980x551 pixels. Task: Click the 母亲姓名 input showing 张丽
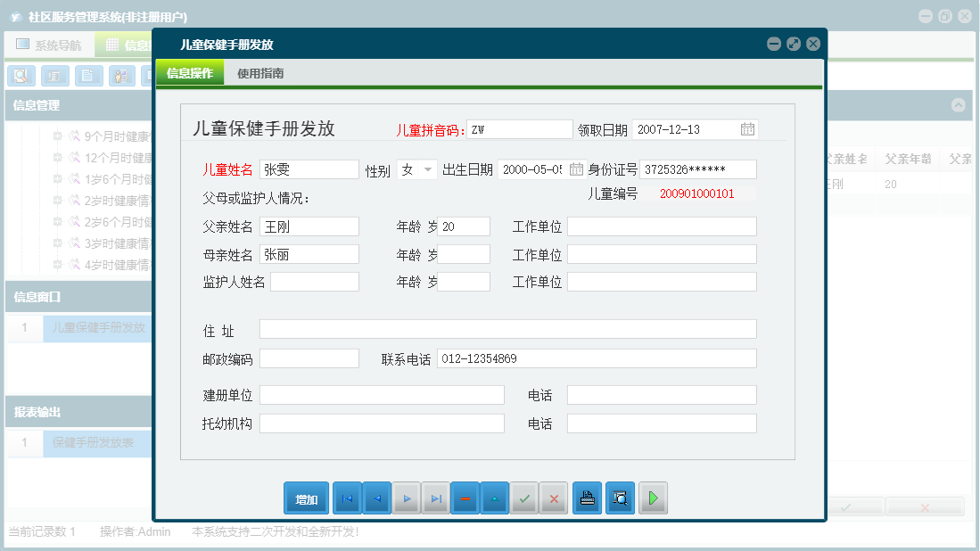pos(309,253)
